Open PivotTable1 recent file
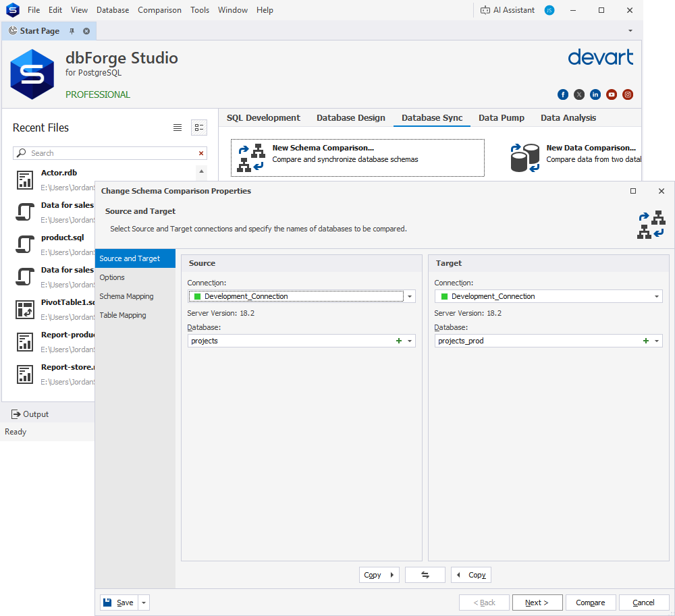 [x=55, y=309]
